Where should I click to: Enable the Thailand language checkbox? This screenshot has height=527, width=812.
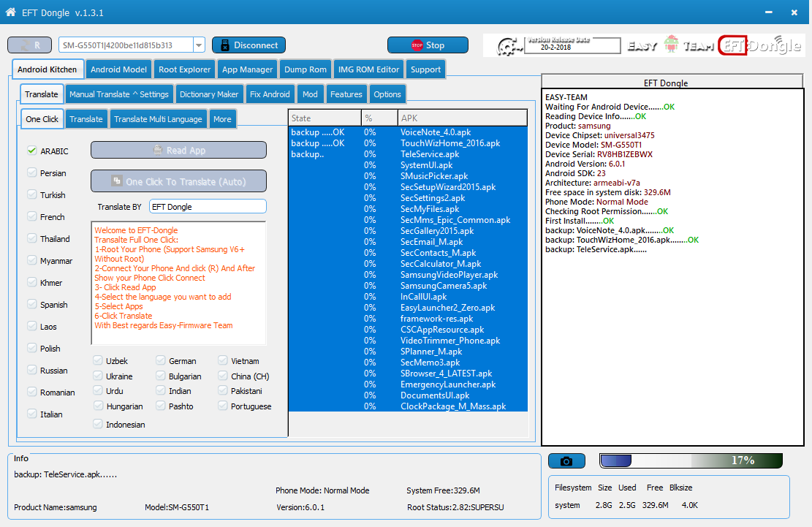pyautogui.click(x=32, y=239)
